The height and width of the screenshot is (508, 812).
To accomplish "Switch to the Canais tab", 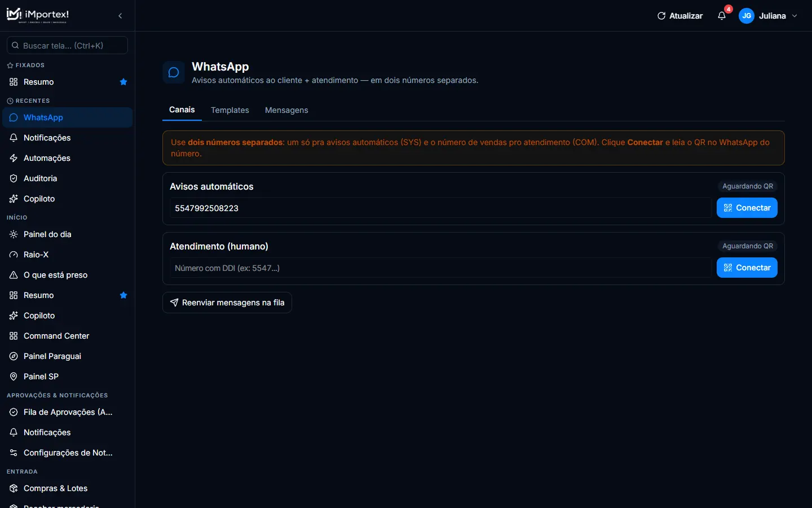I will point(182,110).
